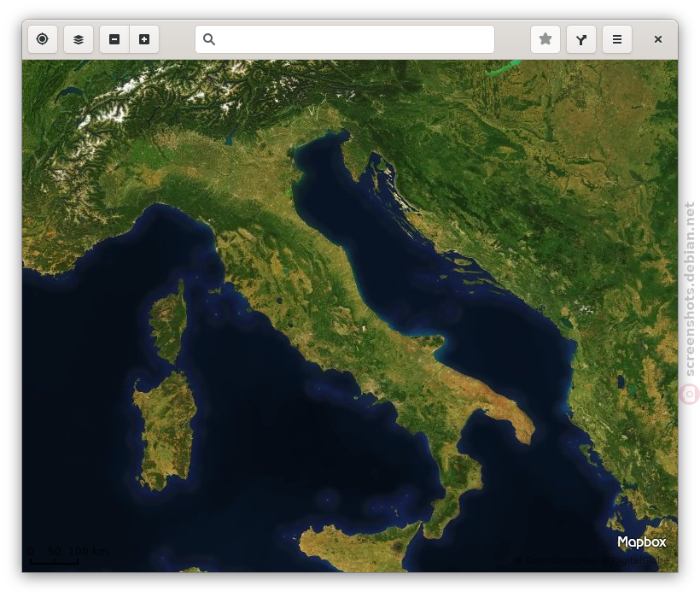700x597 pixels.
Task: Zoom out with the minus button
Action: (114, 39)
